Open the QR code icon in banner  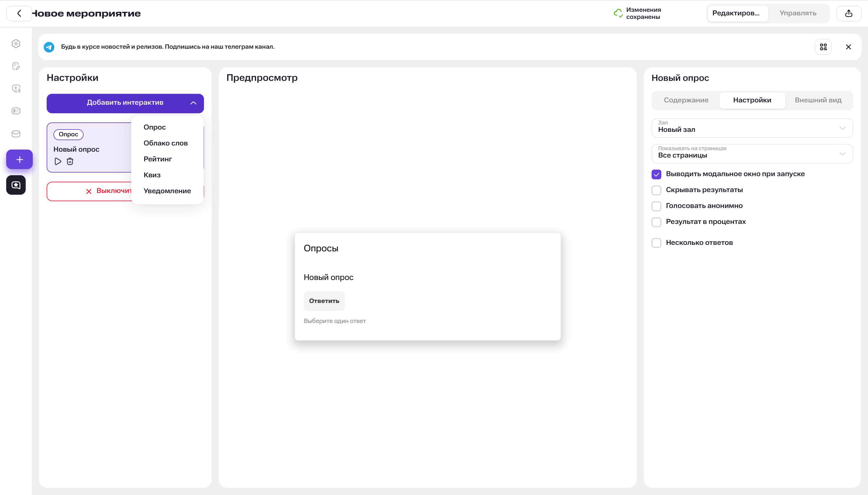click(x=823, y=47)
